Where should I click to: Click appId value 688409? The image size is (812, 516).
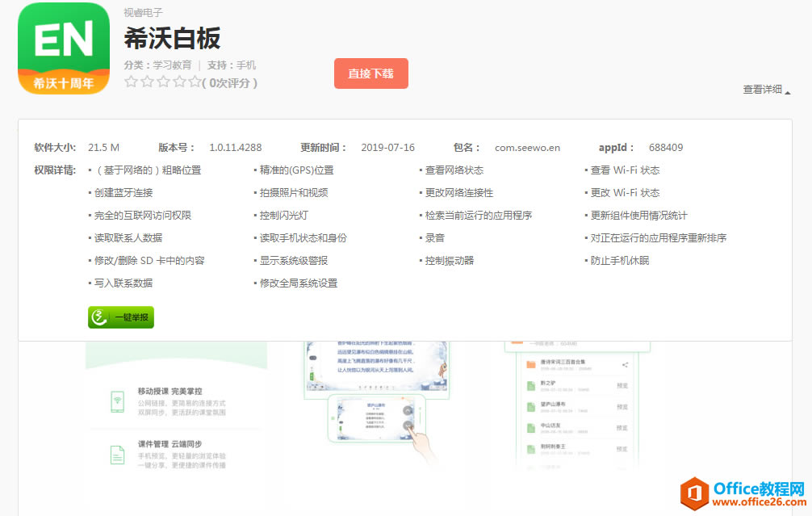pyautogui.click(x=665, y=148)
